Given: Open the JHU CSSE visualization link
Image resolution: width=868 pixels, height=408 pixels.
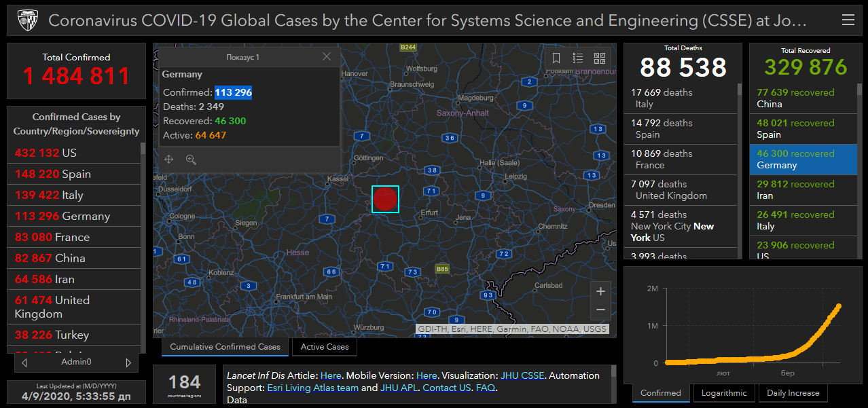Looking at the screenshot, I should (x=522, y=375).
